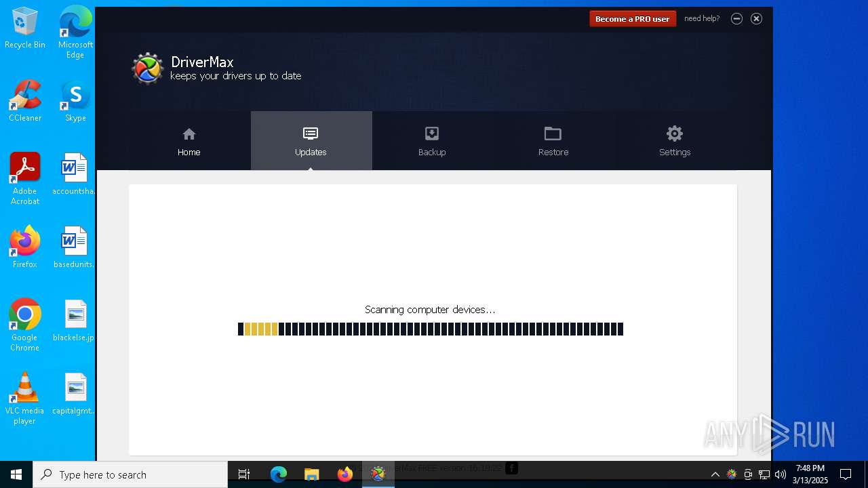This screenshot has width=868, height=488.
Task: Click the scanning progress bar
Action: (x=431, y=329)
